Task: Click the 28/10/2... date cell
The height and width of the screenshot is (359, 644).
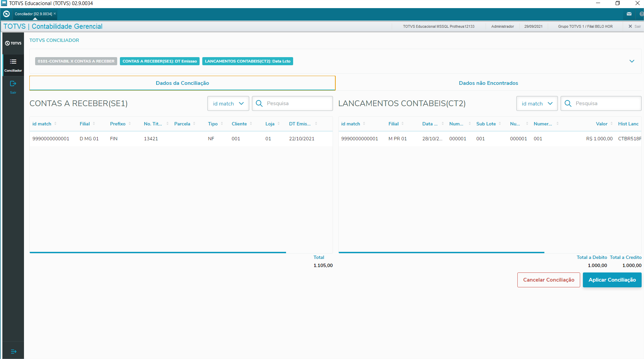Action: pos(432,139)
